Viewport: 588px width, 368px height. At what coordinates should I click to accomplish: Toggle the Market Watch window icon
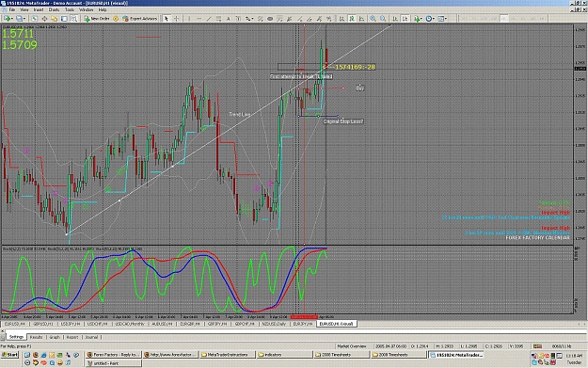34,19
